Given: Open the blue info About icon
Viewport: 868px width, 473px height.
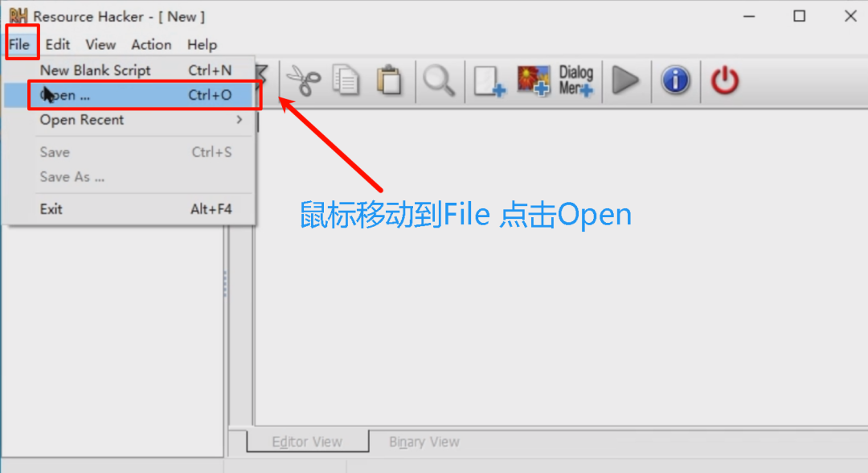Looking at the screenshot, I should pyautogui.click(x=675, y=81).
